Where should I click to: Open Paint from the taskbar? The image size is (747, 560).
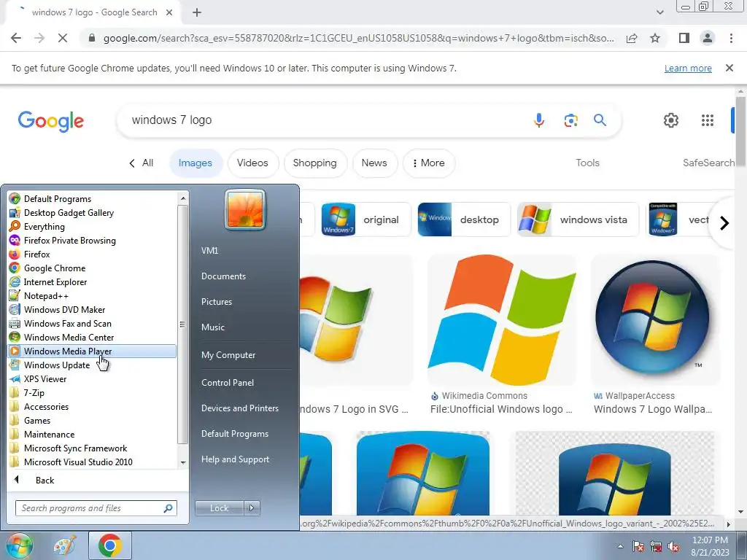point(65,545)
